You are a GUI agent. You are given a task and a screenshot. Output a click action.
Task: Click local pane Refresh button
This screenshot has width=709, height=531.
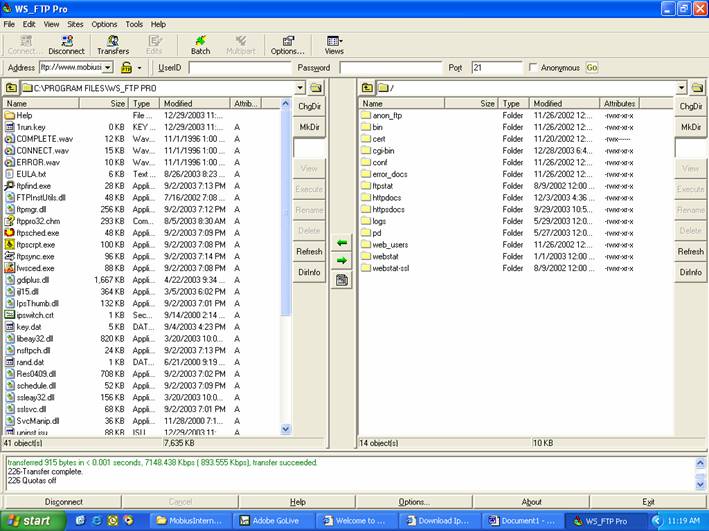point(309,251)
